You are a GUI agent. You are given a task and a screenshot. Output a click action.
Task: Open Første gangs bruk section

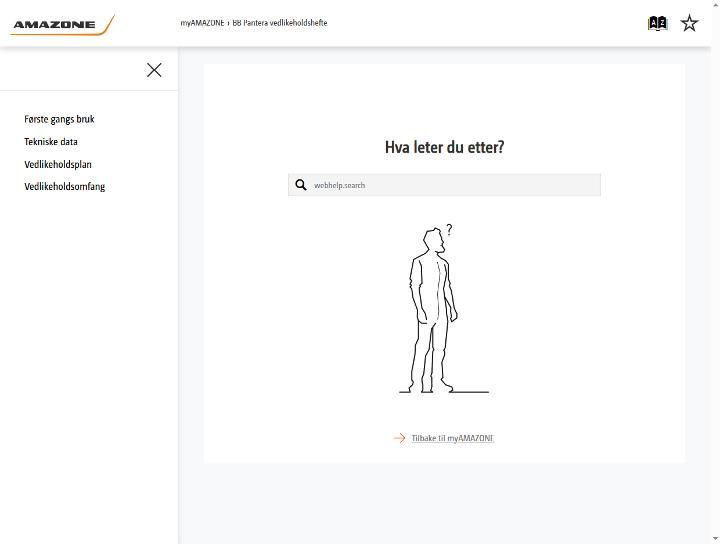59,119
